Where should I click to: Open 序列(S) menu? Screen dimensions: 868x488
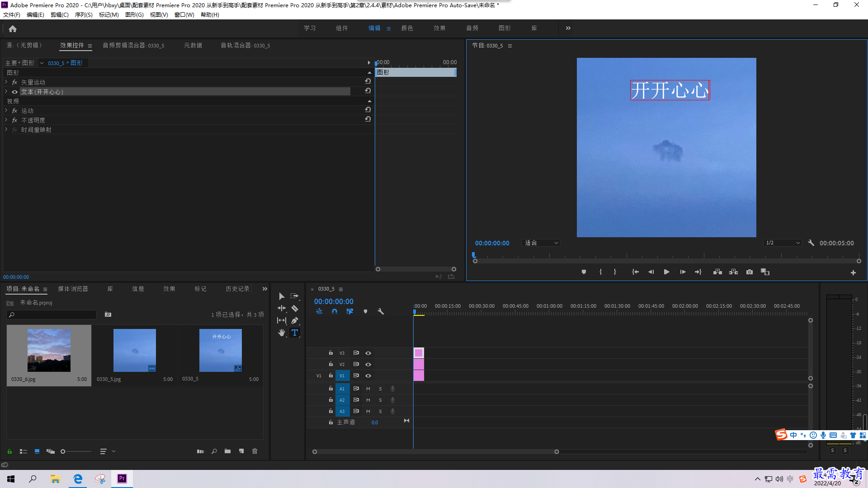click(84, 15)
